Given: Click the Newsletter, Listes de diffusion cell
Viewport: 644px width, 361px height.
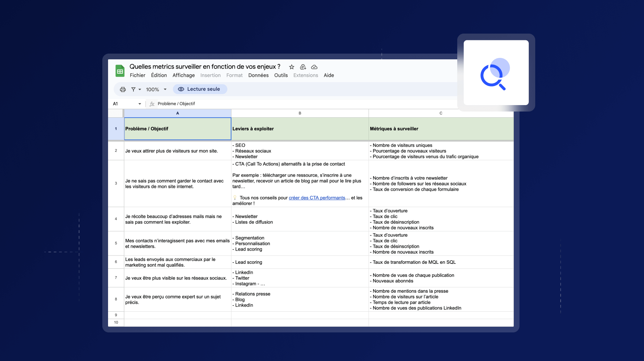Looking at the screenshot, I should [x=300, y=219].
